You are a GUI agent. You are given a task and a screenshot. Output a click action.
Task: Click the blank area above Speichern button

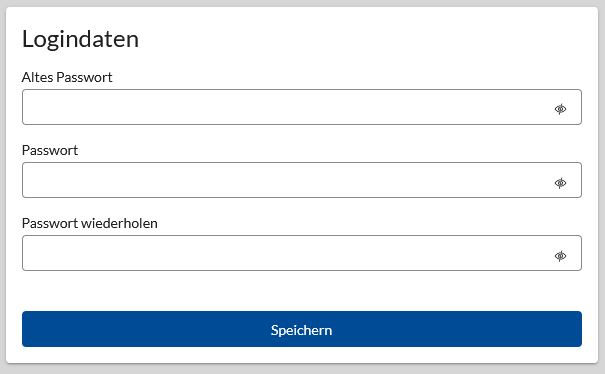[302, 291]
